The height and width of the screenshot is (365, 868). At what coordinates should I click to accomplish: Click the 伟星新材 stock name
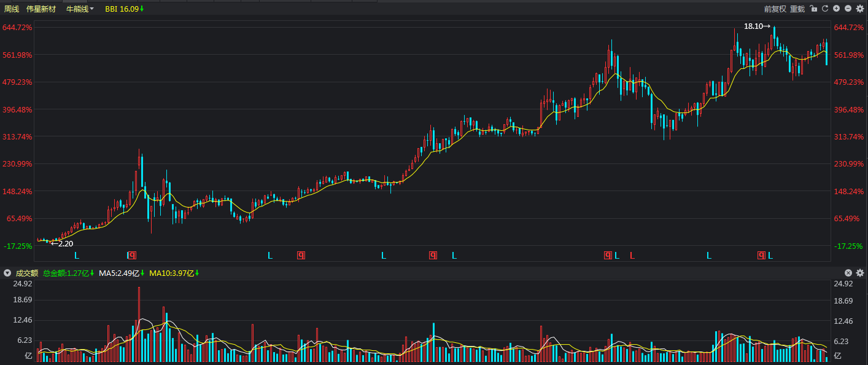click(41, 9)
